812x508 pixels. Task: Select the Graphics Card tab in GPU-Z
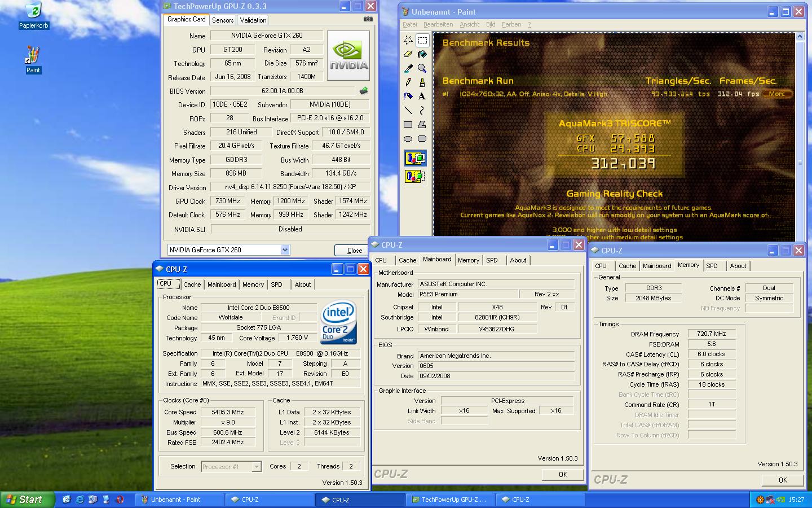(x=187, y=19)
